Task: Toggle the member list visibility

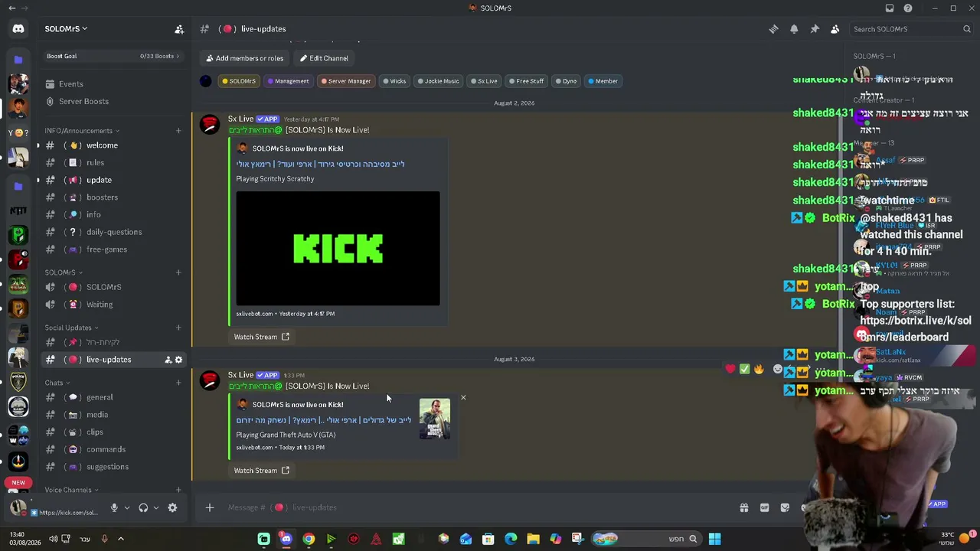Action: (x=835, y=29)
